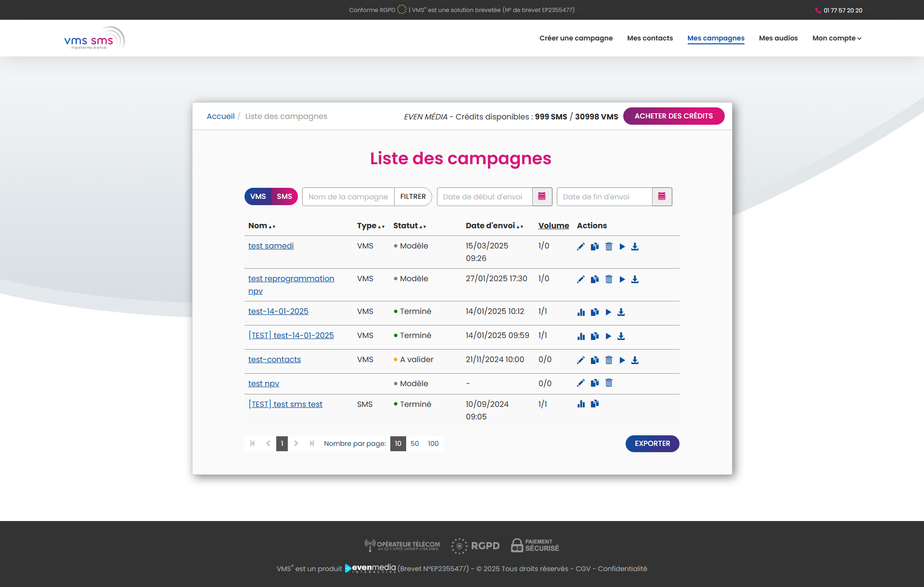Duplicate test reprogrammation npv campaign
Viewport: 924px width, 587px height.
pos(595,279)
